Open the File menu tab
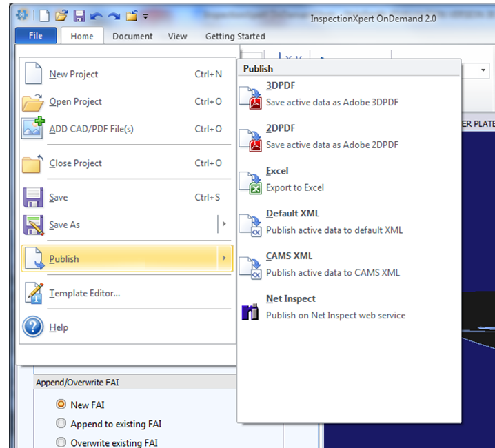This screenshot has width=495, height=448. [36, 36]
